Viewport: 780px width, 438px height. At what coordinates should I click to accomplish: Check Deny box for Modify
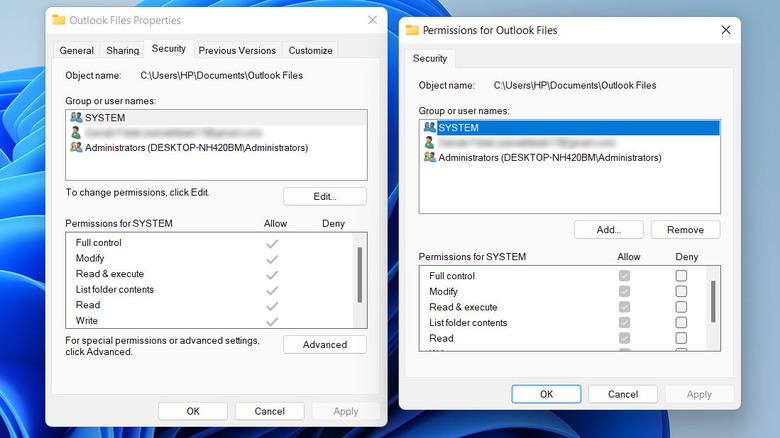681,291
